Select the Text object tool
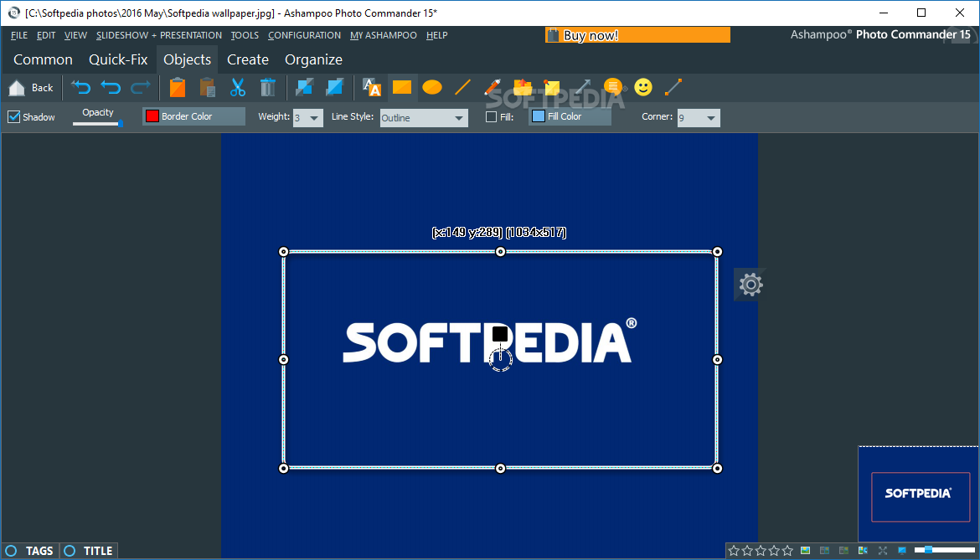This screenshot has height=560, width=980. click(x=371, y=87)
